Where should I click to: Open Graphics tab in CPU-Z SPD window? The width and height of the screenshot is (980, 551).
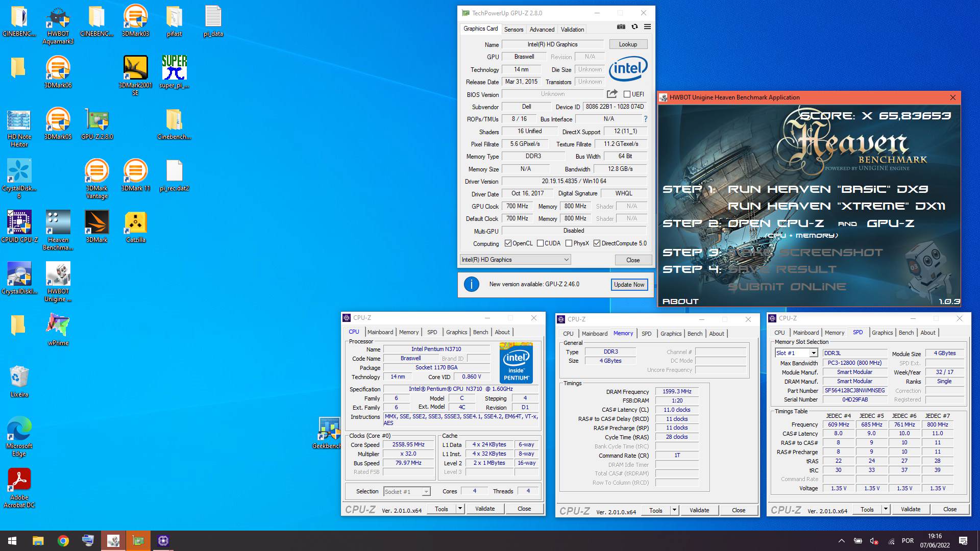[882, 333]
